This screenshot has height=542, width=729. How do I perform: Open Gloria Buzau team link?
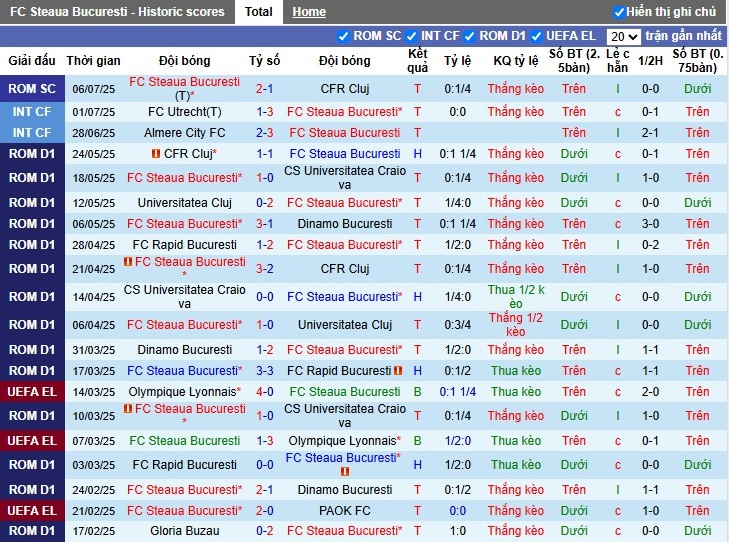[x=185, y=530]
